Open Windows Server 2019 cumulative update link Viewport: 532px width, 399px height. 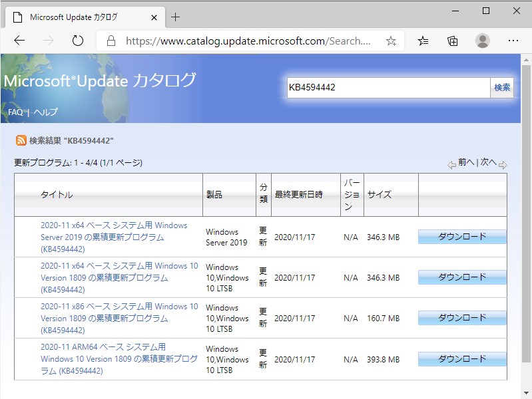(x=114, y=237)
